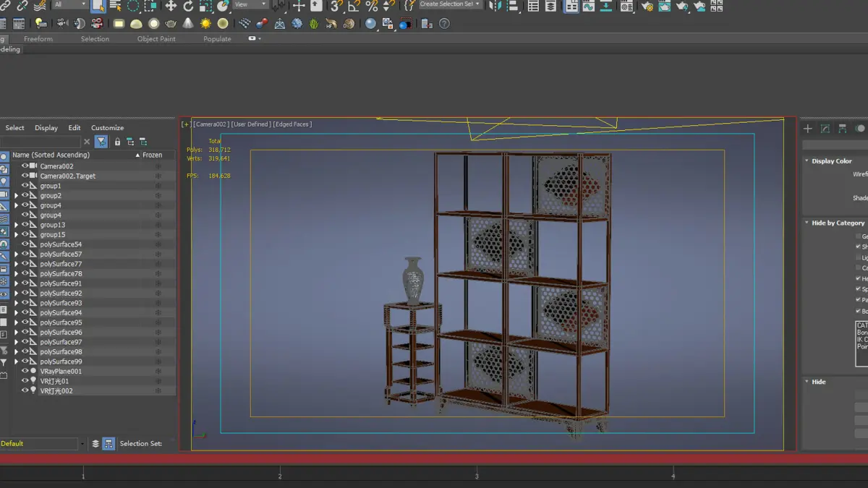Click the Camera002 viewport label
Screen dimensions: 868x488
pyautogui.click(x=210, y=124)
